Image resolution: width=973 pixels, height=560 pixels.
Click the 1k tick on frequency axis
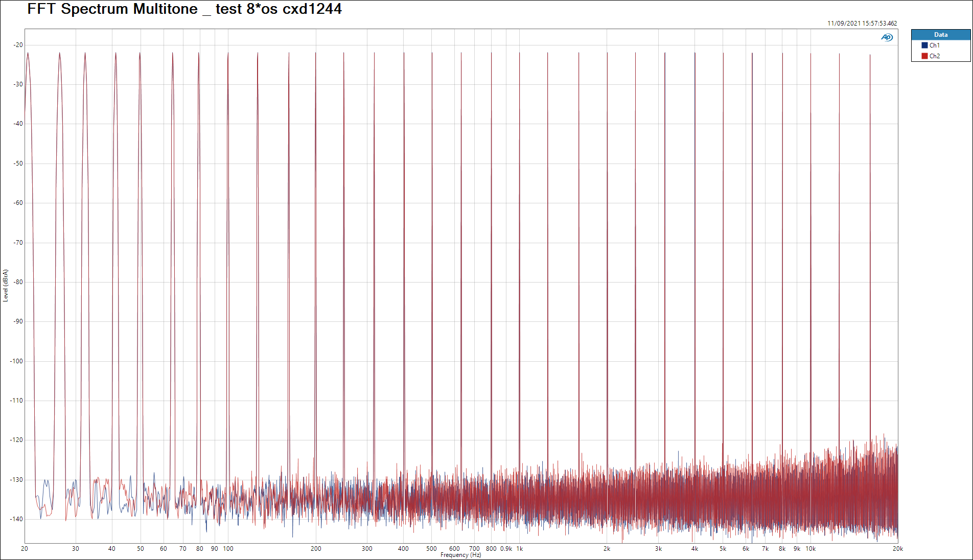point(520,549)
